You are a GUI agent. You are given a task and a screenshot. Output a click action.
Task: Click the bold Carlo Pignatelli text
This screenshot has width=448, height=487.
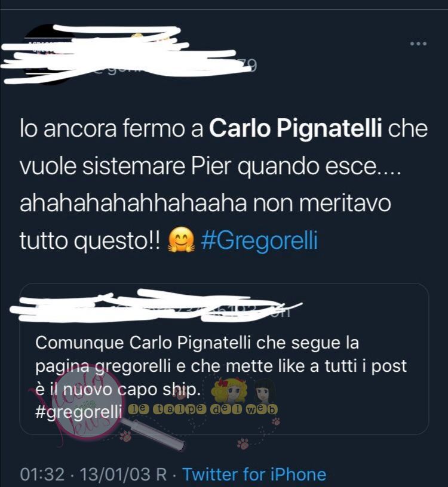(x=295, y=128)
